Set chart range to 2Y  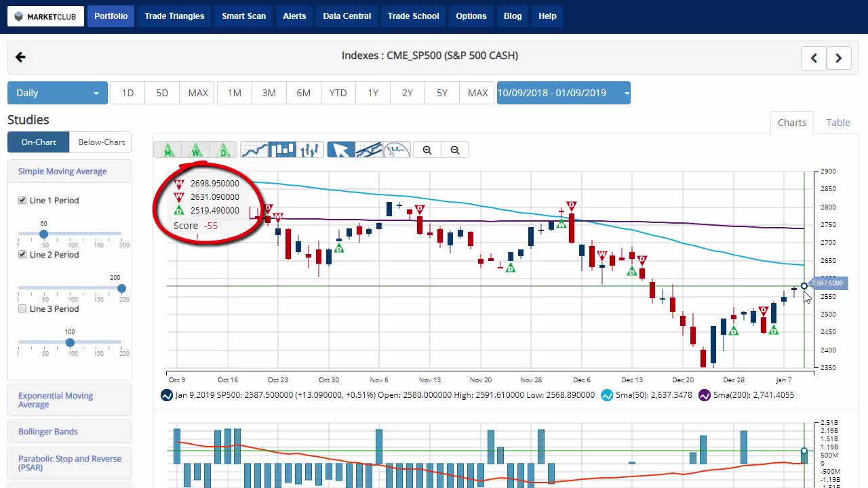pos(408,93)
